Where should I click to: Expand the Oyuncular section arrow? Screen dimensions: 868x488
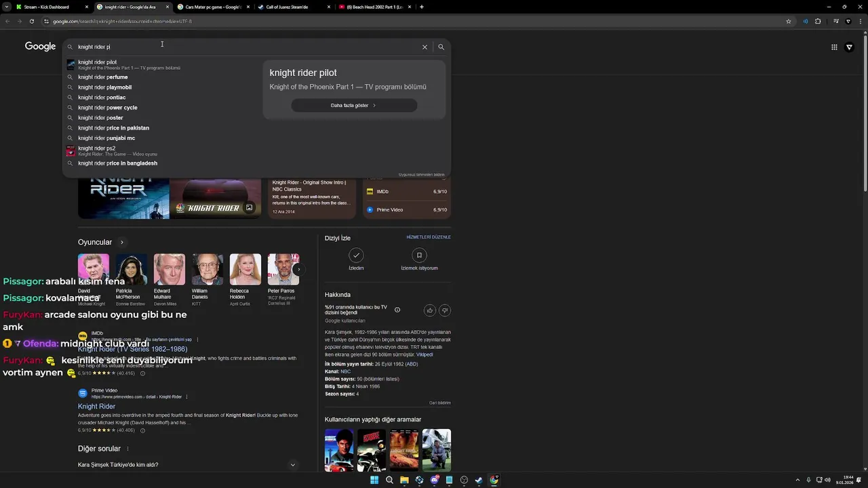pyautogui.click(x=122, y=242)
